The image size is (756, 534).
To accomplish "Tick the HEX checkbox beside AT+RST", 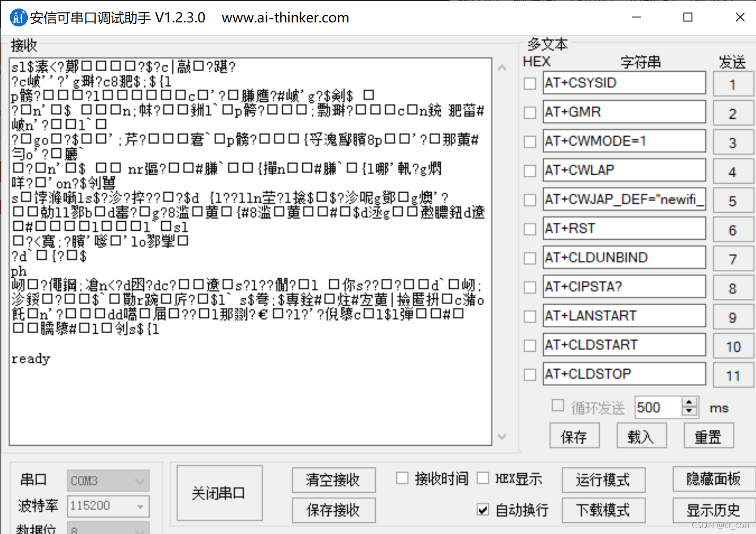I will (x=530, y=229).
